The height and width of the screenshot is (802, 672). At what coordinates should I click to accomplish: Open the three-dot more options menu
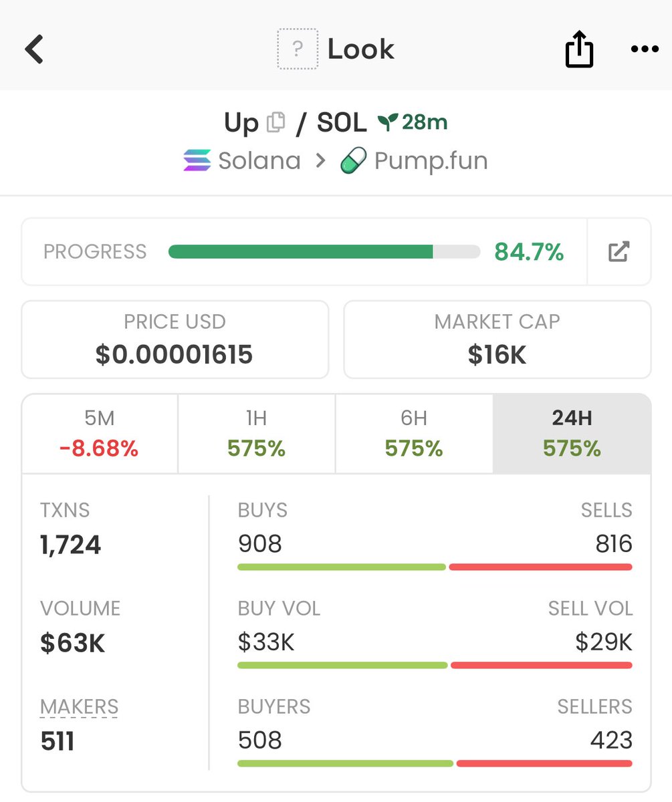[645, 49]
